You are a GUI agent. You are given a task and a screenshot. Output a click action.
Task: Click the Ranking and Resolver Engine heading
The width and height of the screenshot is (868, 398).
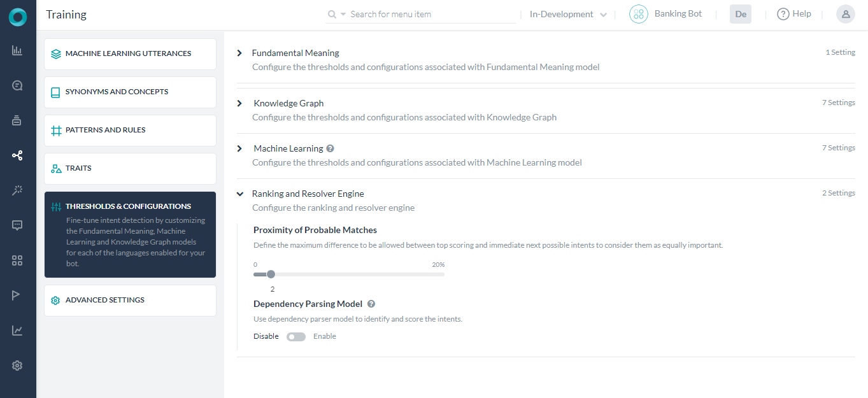click(x=308, y=194)
